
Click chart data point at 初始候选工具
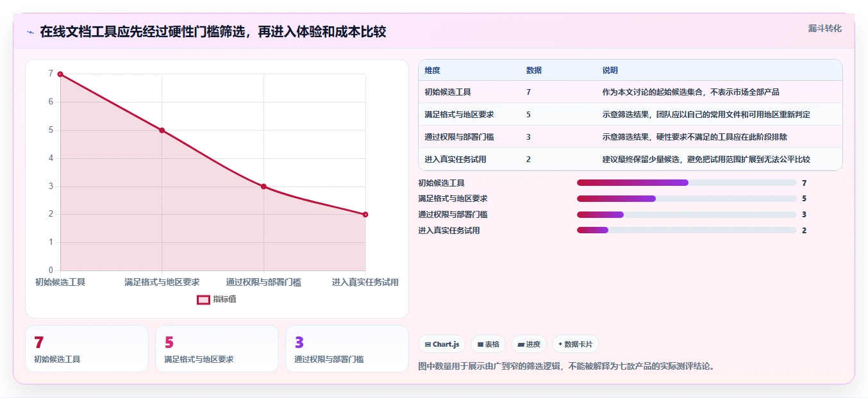pyautogui.click(x=60, y=74)
